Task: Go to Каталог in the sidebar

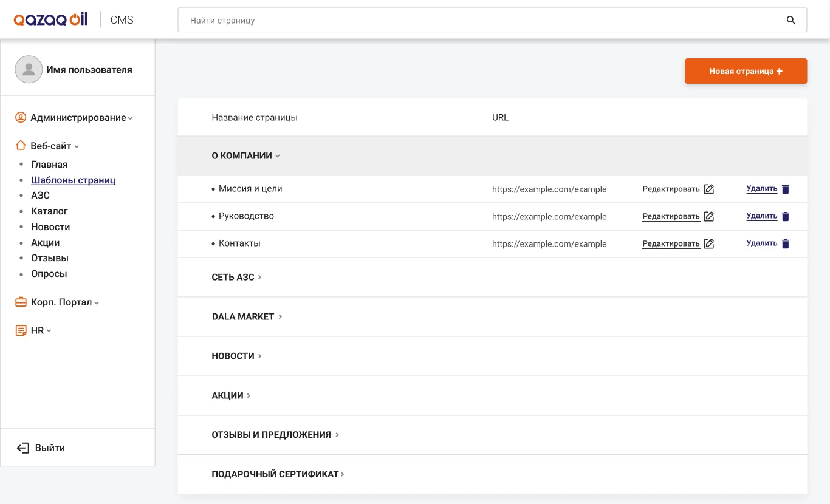Action: (49, 211)
